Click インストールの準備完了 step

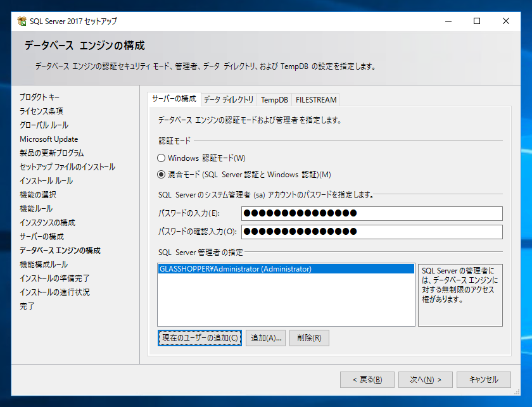coord(54,278)
